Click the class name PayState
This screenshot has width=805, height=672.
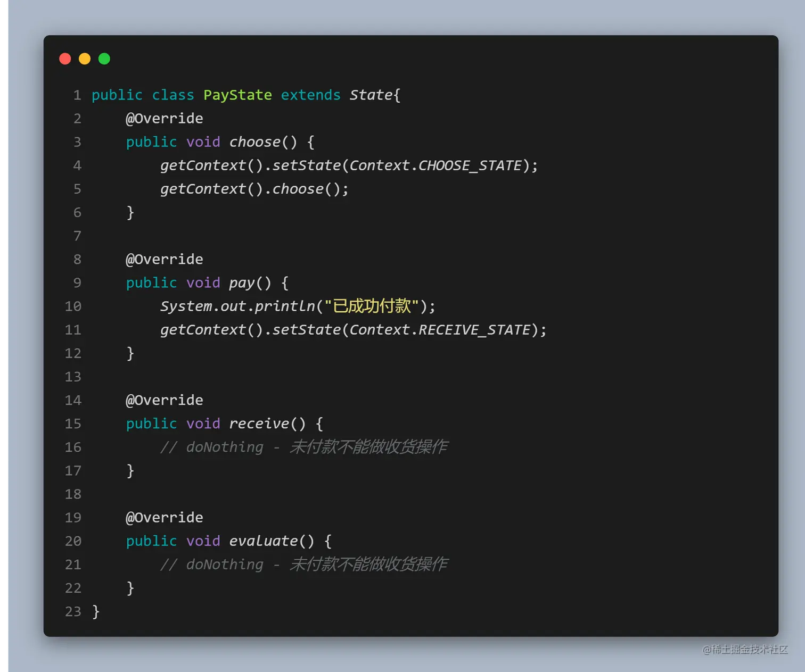click(237, 95)
